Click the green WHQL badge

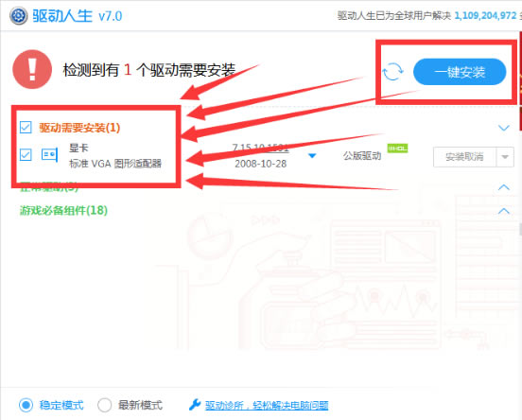pos(397,148)
